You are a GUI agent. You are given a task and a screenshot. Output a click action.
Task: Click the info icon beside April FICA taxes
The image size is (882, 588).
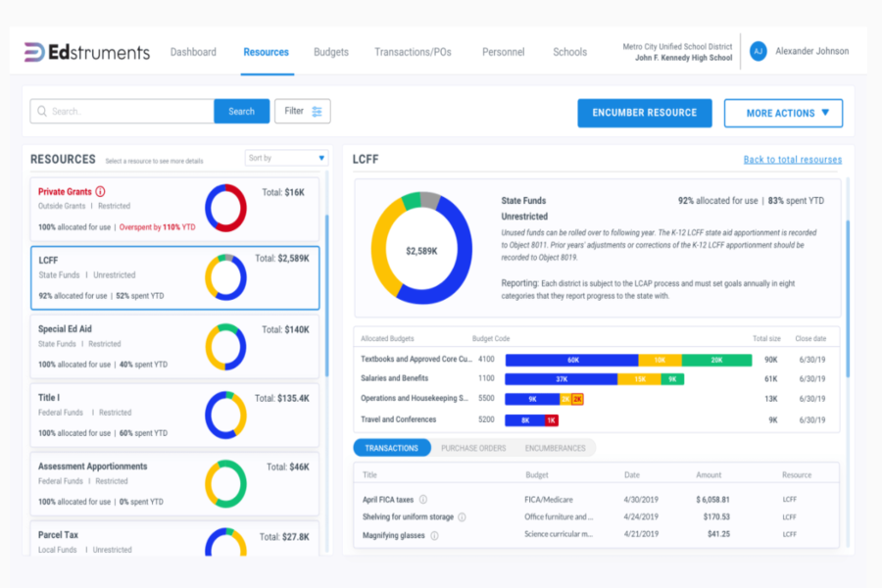pos(423,500)
